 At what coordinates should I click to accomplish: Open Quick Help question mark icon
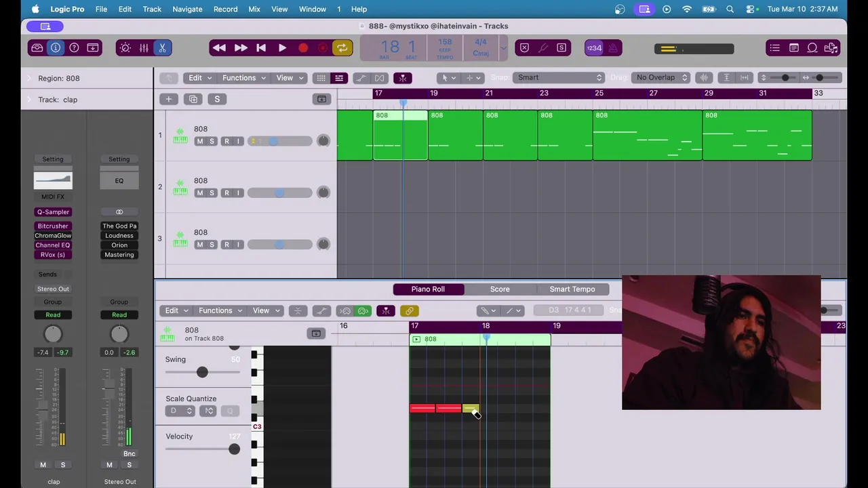(x=74, y=48)
